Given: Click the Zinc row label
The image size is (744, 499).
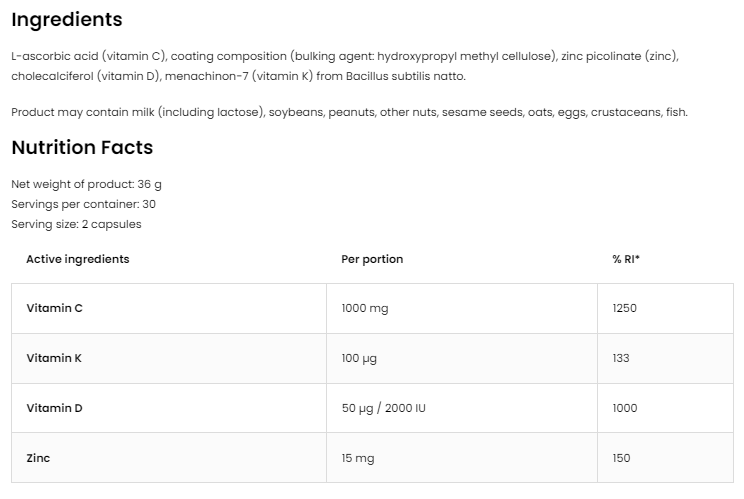Looking at the screenshot, I should pyautogui.click(x=38, y=458).
